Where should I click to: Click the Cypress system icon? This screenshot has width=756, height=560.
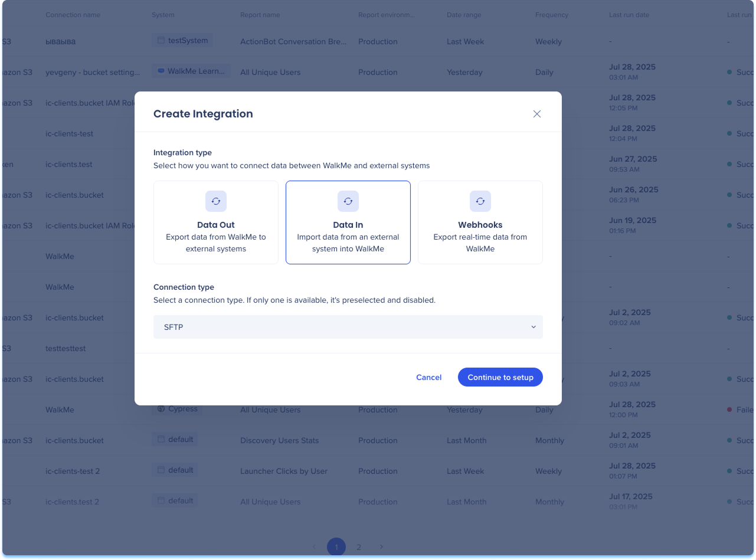click(x=161, y=408)
